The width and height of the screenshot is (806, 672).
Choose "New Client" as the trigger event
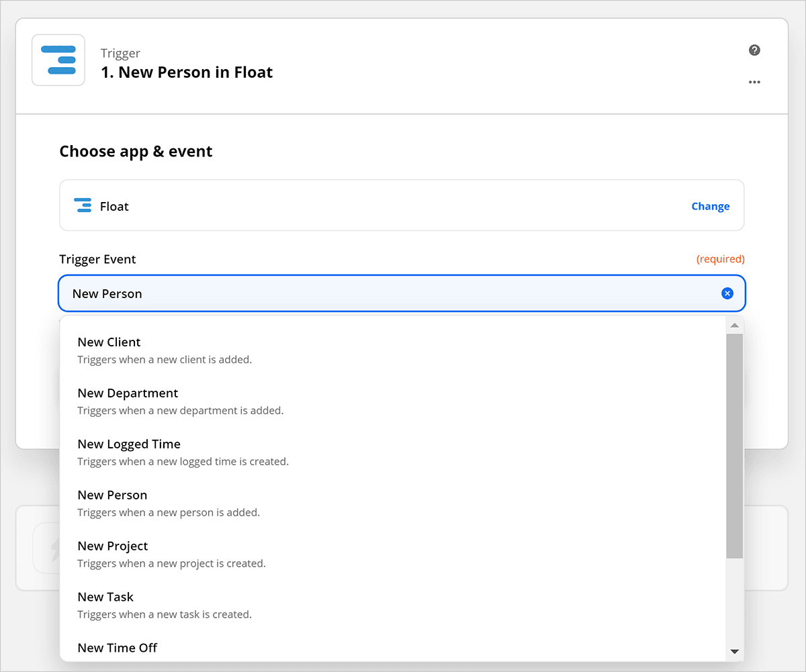[109, 342]
